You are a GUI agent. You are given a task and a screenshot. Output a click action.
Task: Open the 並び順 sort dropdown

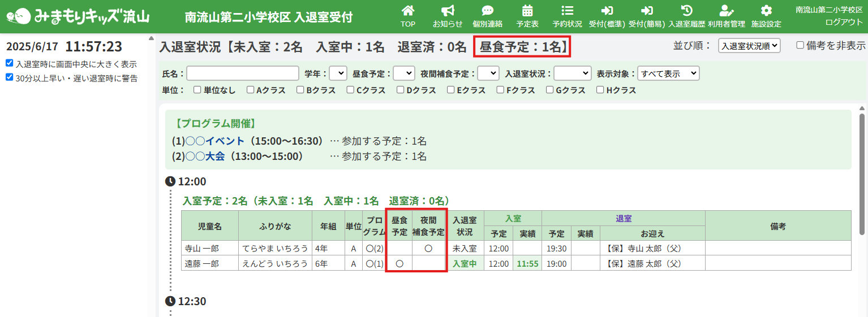coord(749,46)
